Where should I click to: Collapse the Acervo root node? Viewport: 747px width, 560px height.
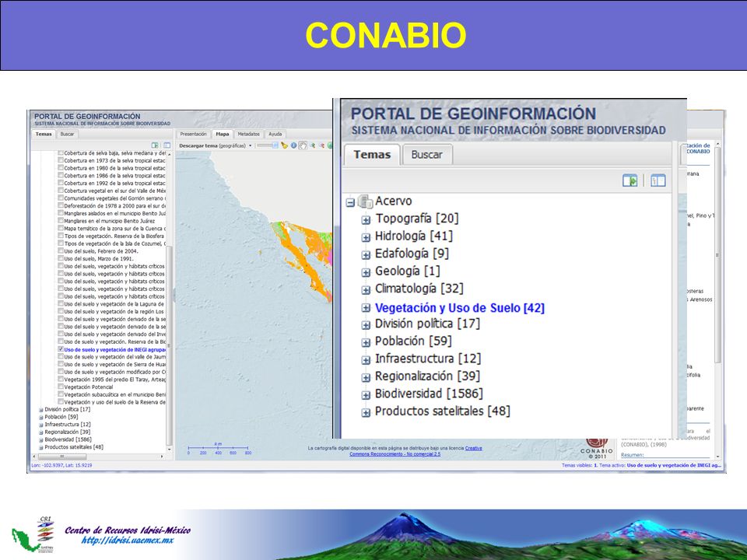click(351, 202)
